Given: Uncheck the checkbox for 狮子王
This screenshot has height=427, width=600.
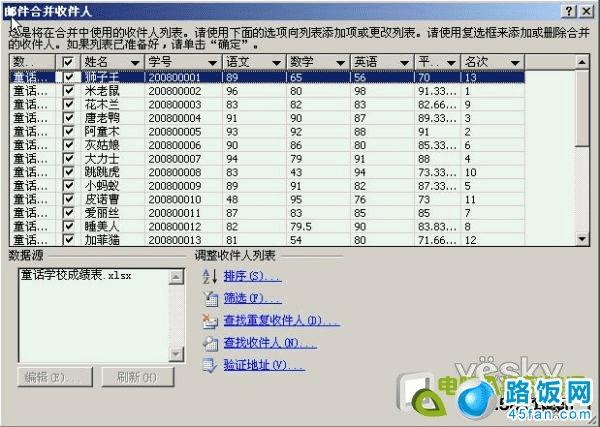Looking at the screenshot, I should click(x=68, y=76).
